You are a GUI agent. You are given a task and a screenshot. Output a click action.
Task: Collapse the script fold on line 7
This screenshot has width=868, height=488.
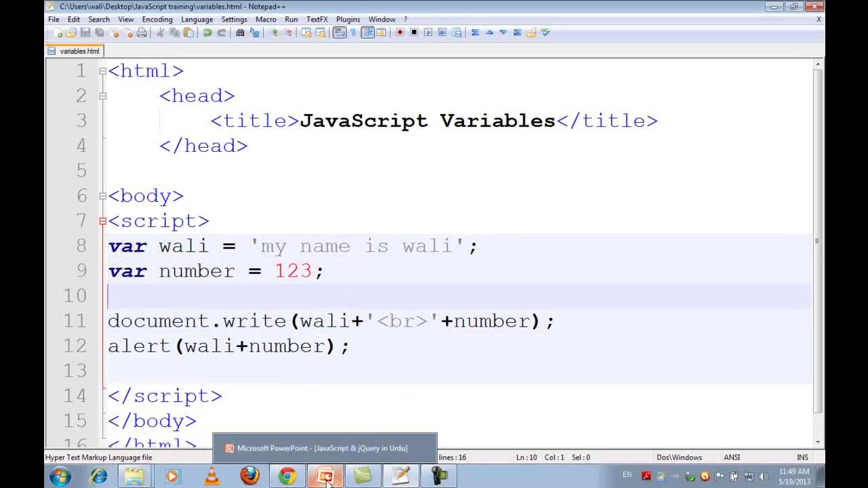click(x=102, y=221)
